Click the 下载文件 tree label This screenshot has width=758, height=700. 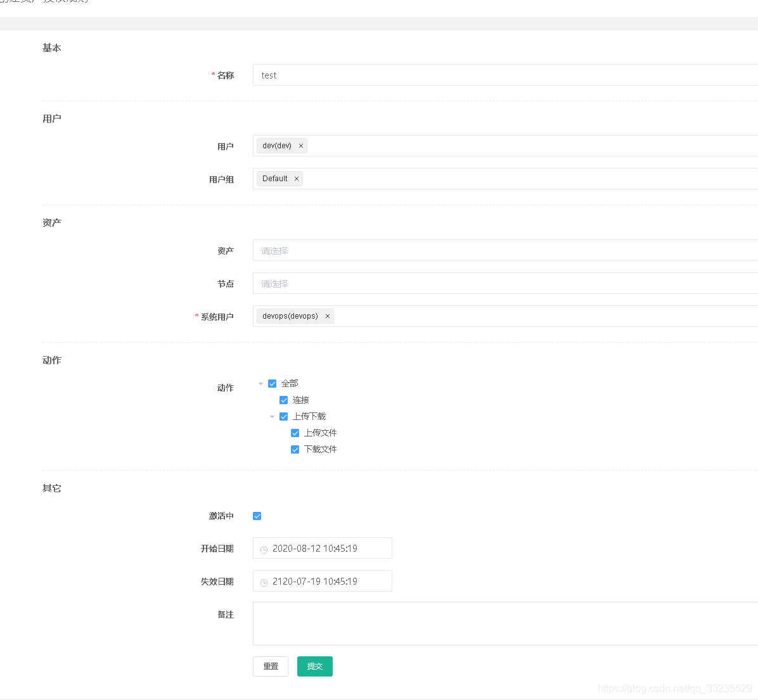tap(321, 449)
